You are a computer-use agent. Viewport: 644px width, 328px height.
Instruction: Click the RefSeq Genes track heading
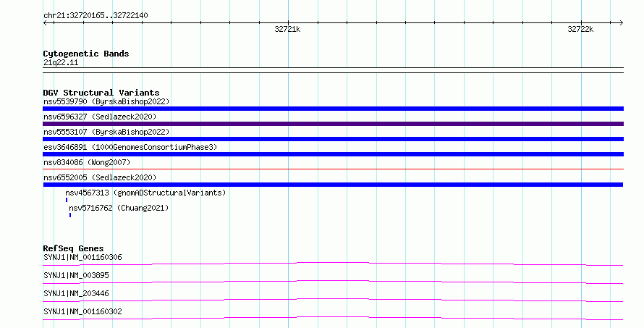point(73,248)
